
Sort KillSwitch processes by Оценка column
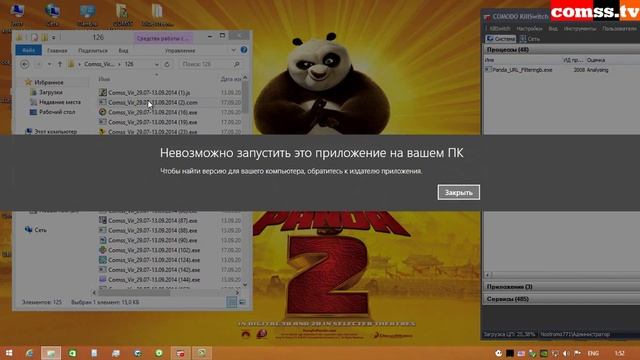pos(596,60)
